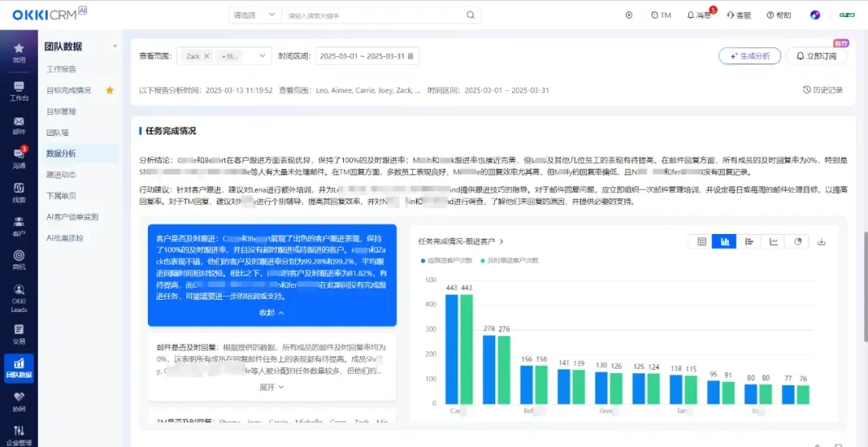Switch to line chart view
Screen dimensions: 868x447
(773, 241)
